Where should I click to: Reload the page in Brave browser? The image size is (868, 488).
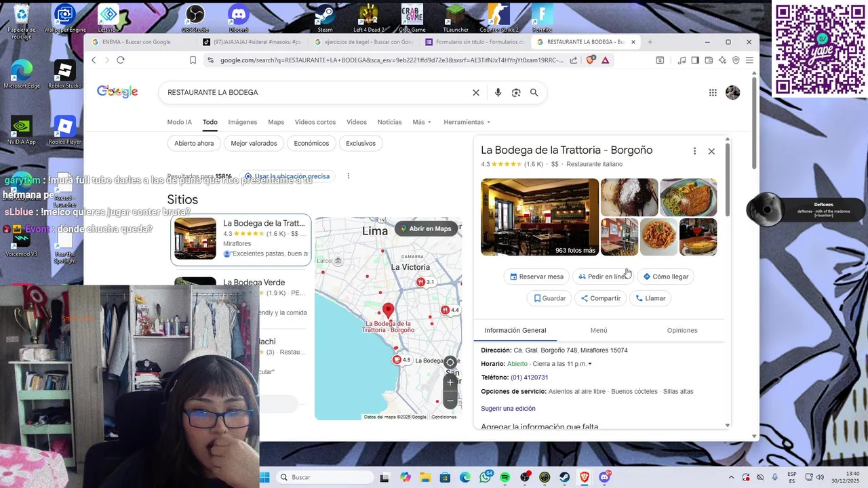(x=121, y=60)
